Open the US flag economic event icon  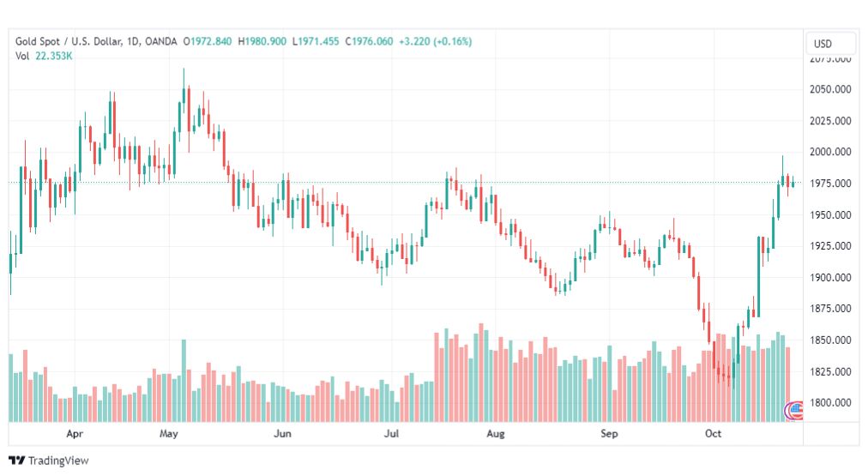pyautogui.click(x=794, y=410)
